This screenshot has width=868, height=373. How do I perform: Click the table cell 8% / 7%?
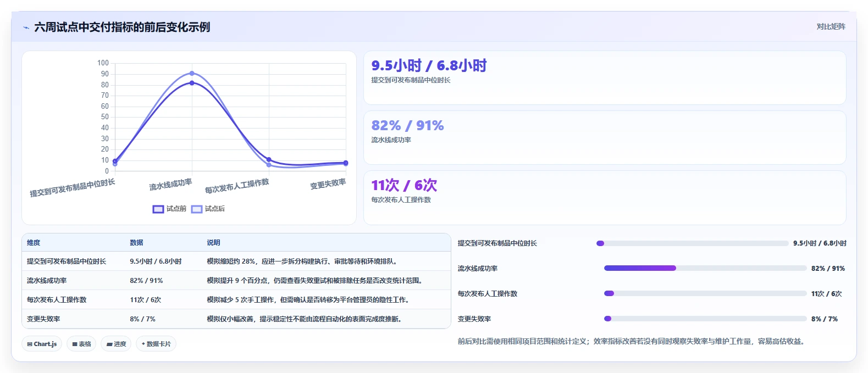pyautogui.click(x=143, y=319)
